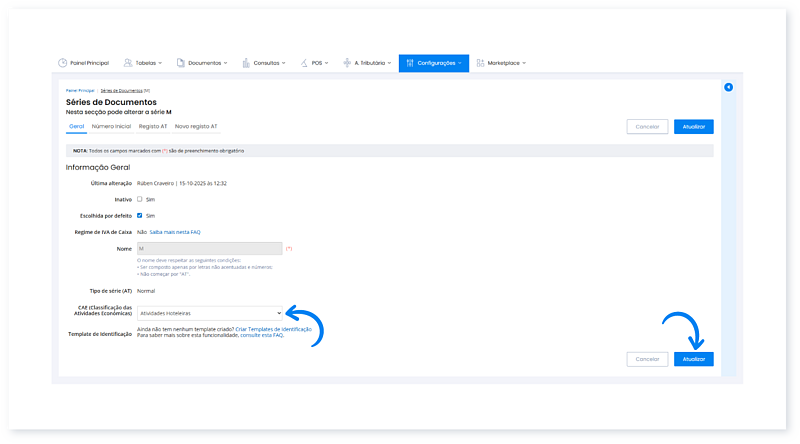The image size is (800, 444).
Task: Collapse the blue side panel arrow
Action: tap(729, 88)
